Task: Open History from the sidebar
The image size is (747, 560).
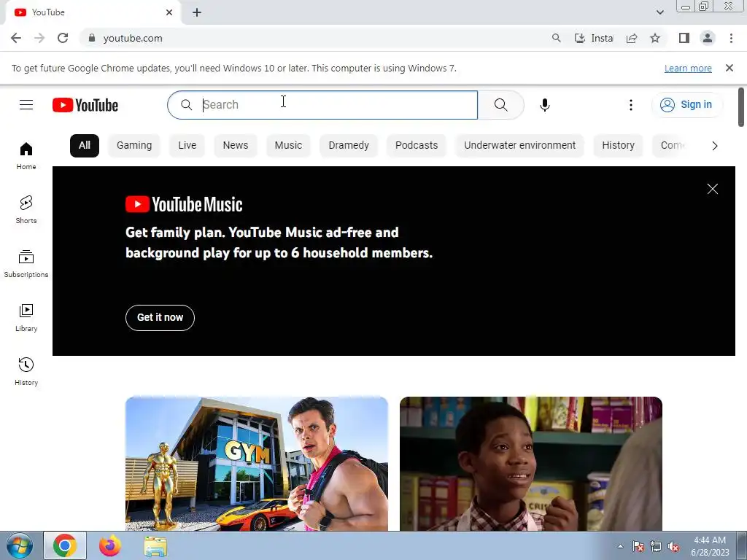Action: 26,371
